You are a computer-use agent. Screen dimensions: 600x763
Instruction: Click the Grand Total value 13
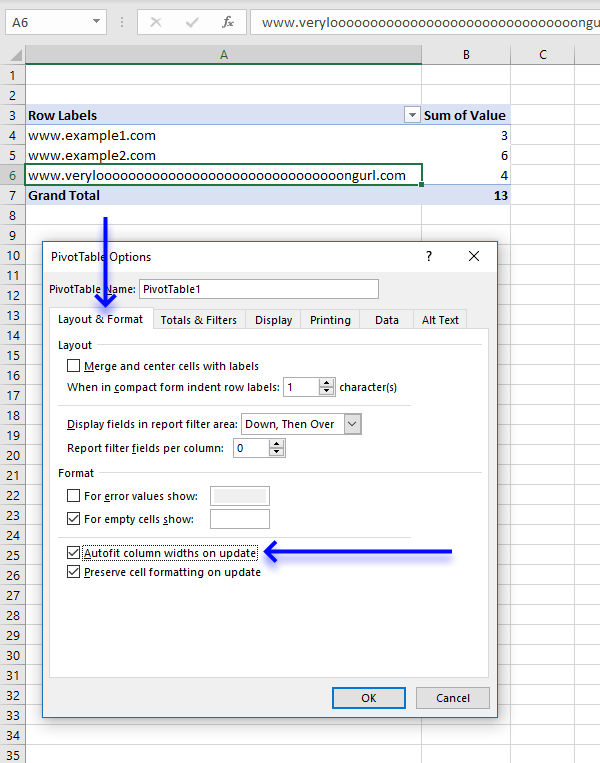click(x=466, y=195)
